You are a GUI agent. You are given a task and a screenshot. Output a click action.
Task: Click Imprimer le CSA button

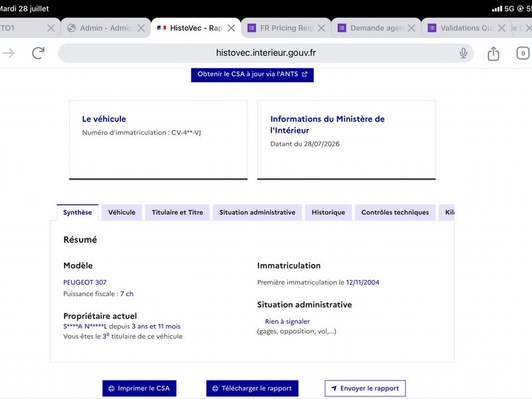coord(139,388)
